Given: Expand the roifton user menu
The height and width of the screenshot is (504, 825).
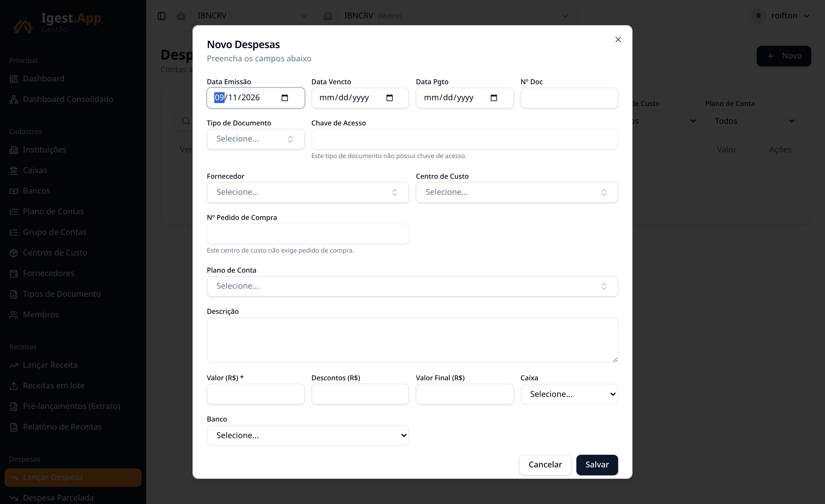Looking at the screenshot, I should coord(781,16).
